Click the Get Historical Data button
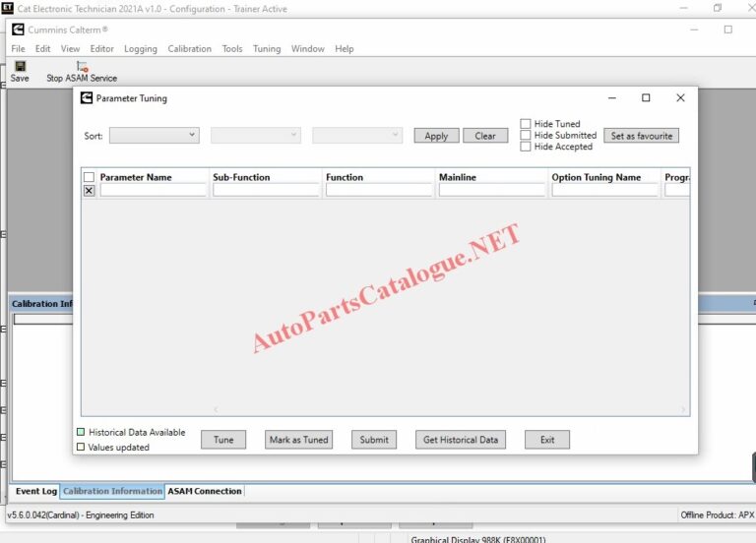The height and width of the screenshot is (543, 756). [x=461, y=440]
